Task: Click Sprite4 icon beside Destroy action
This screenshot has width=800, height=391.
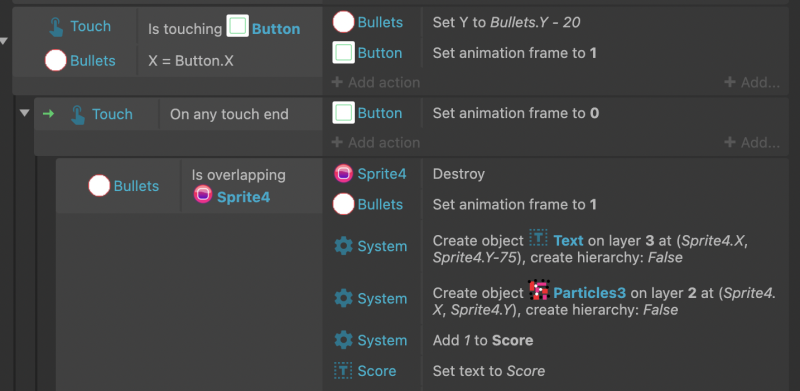Action: pos(343,174)
